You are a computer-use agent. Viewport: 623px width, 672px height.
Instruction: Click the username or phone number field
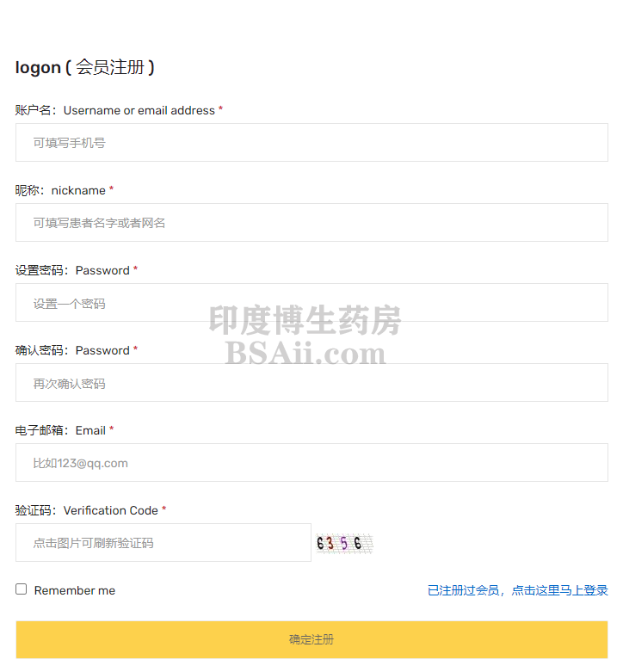(311, 142)
